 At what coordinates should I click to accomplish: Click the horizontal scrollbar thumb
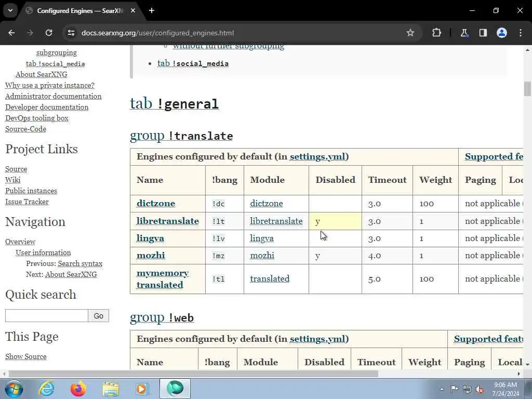193,374
